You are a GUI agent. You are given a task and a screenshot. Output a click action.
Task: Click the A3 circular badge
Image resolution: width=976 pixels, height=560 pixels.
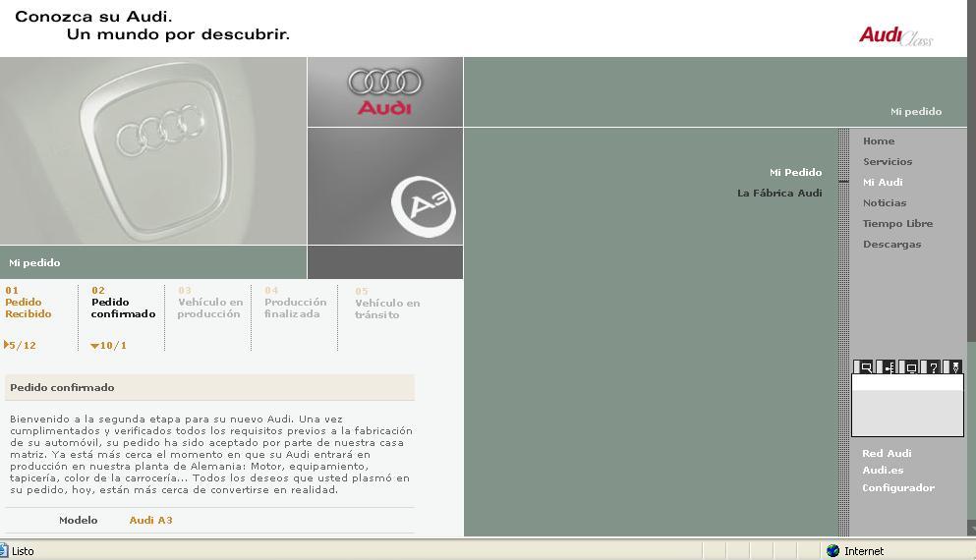424,206
